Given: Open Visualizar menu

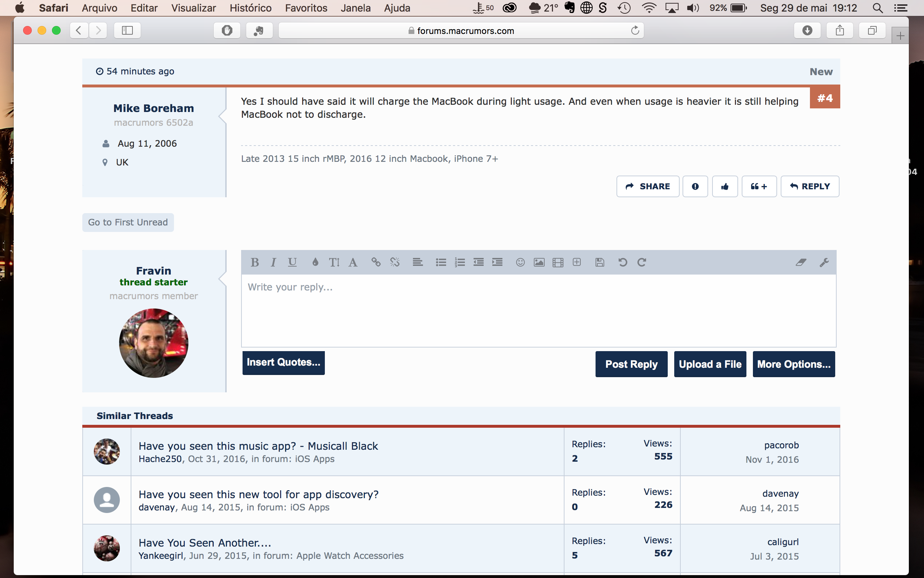Looking at the screenshot, I should tap(193, 8).
